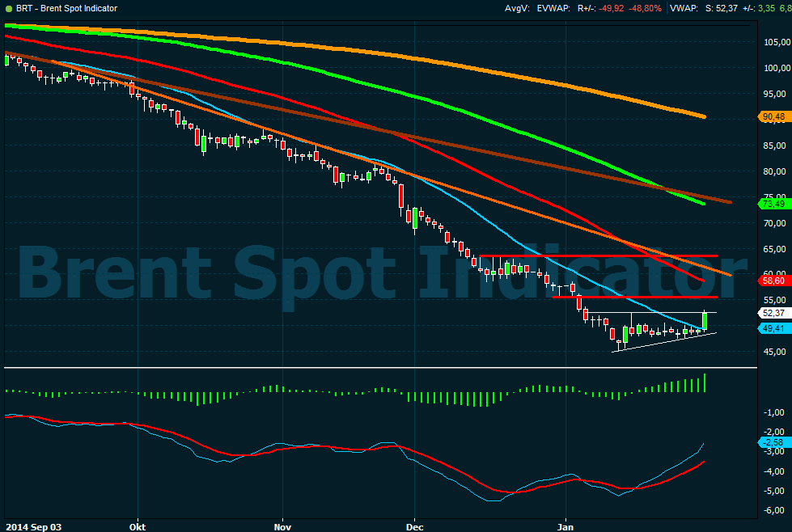792x532 pixels.
Task: Select the red "-49,92" change value
Action: [x=611, y=9]
